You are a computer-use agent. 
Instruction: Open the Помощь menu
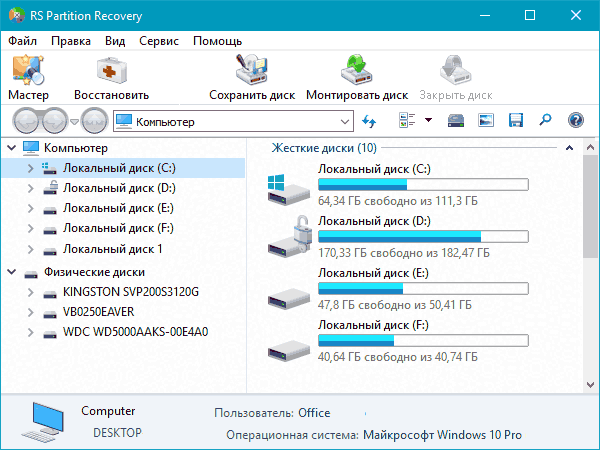(x=217, y=41)
